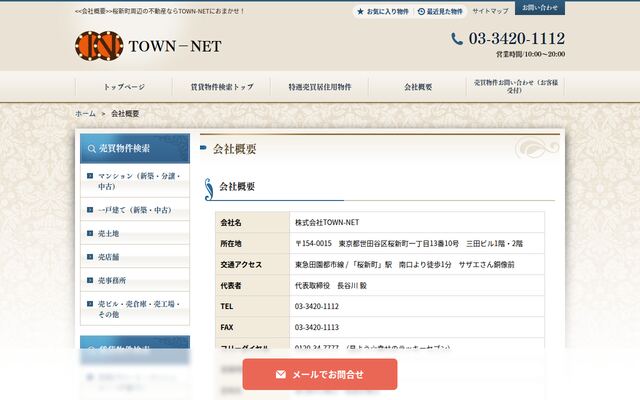Click arrow bullet beside 売土地
Image resolution: width=640 pixels, height=400 pixels.
(x=90, y=233)
